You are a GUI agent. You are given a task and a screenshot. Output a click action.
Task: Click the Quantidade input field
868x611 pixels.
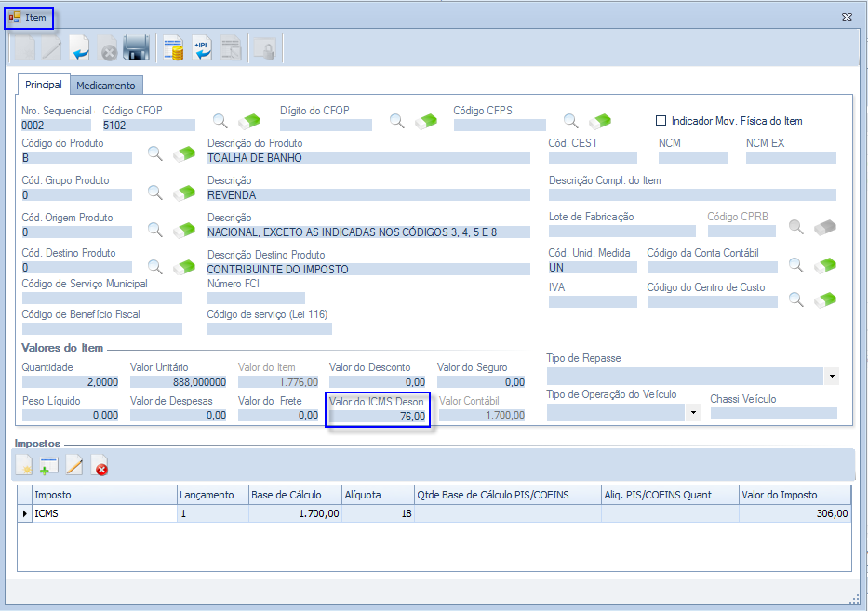pyautogui.click(x=71, y=381)
